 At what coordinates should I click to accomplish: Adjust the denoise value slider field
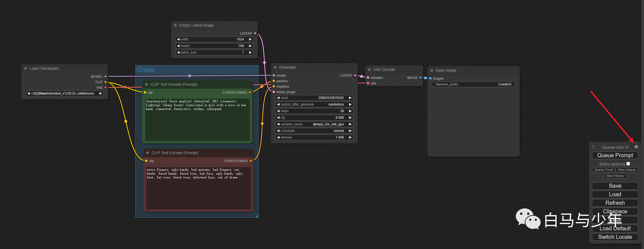314,137
